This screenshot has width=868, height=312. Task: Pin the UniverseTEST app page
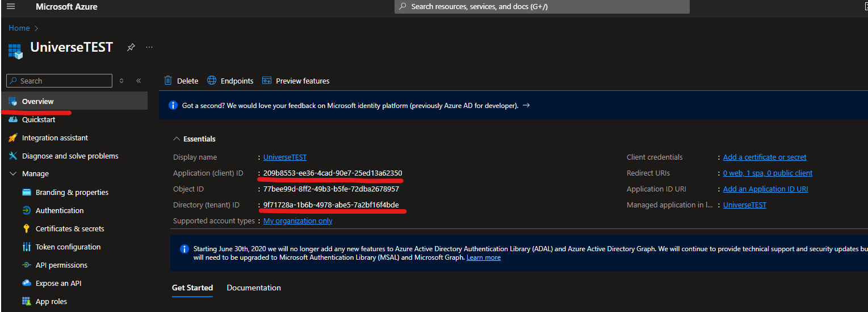click(x=131, y=47)
